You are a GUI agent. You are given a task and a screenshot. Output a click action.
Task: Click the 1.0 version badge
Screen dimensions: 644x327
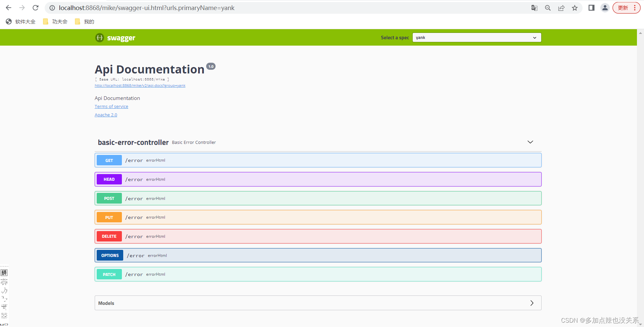click(211, 66)
